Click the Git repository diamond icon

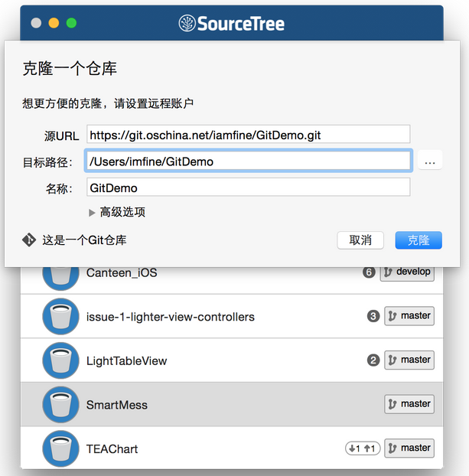click(x=29, y=240)
